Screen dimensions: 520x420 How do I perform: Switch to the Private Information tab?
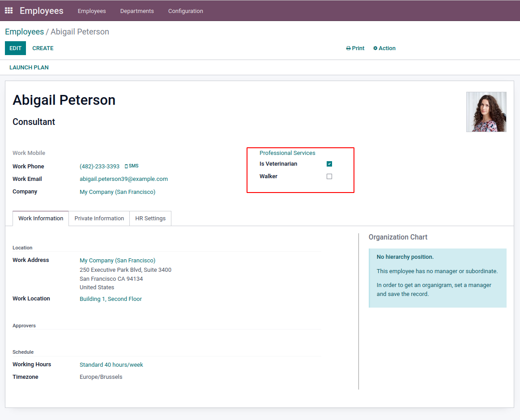[99, 219]
